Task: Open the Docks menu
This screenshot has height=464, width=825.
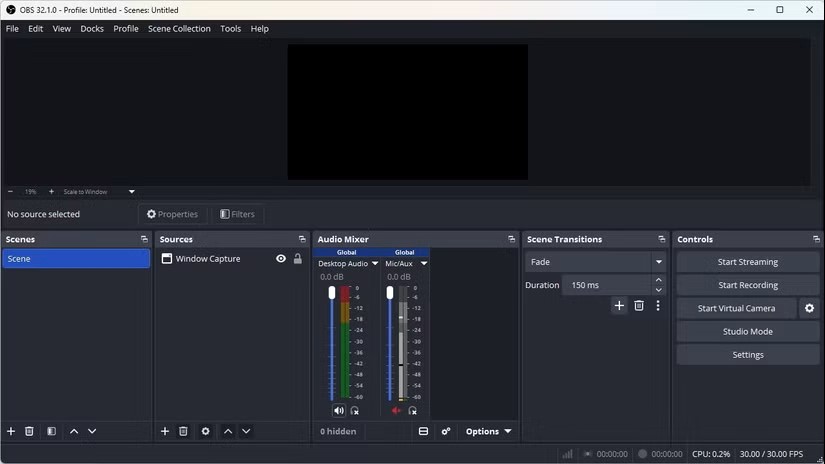Action: (92, 29)
